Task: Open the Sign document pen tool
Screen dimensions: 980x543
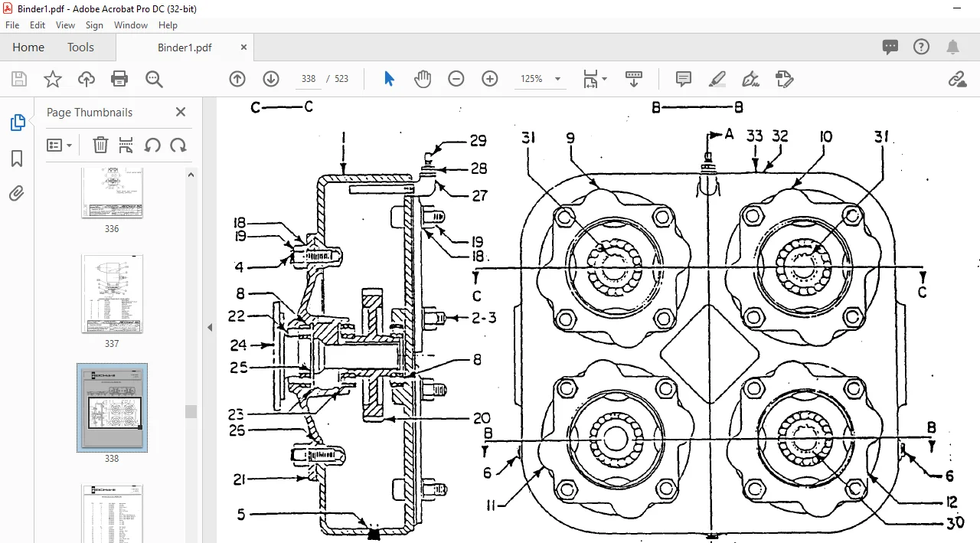Action: coord(751,79)
